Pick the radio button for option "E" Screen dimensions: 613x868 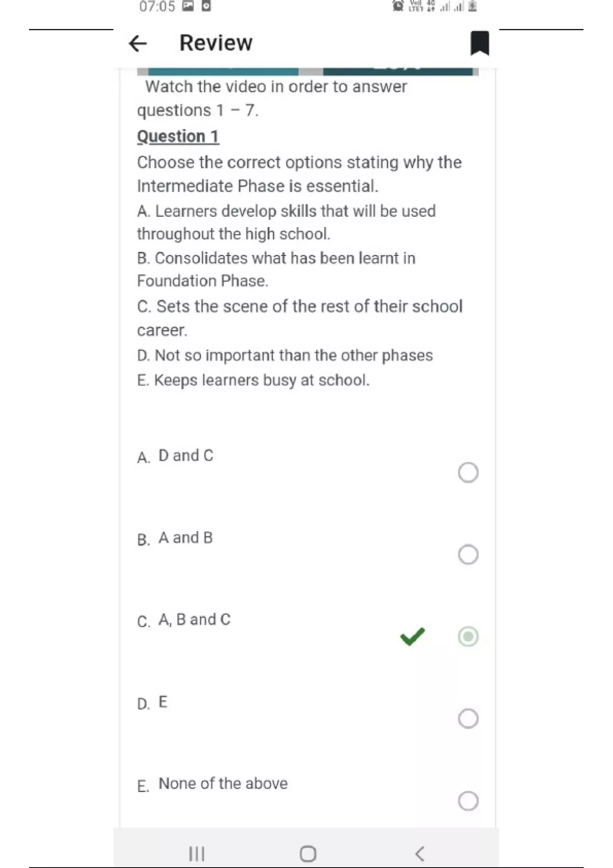click(x=468, y=718)
